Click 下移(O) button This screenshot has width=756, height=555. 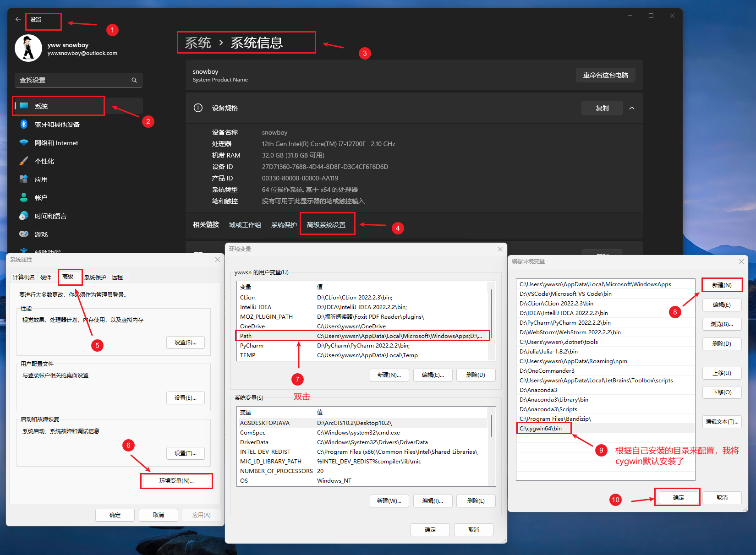coord(722,392)
